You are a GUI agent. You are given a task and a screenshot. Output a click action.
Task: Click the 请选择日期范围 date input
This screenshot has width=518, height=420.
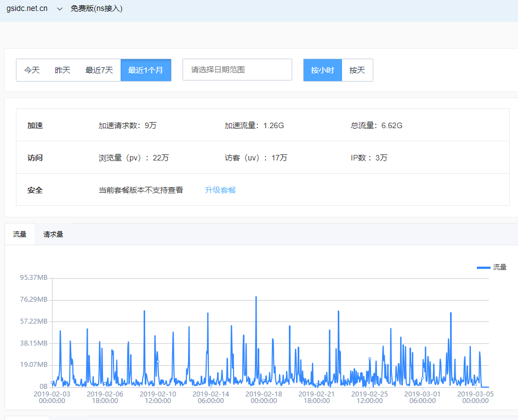coord(237,70)
